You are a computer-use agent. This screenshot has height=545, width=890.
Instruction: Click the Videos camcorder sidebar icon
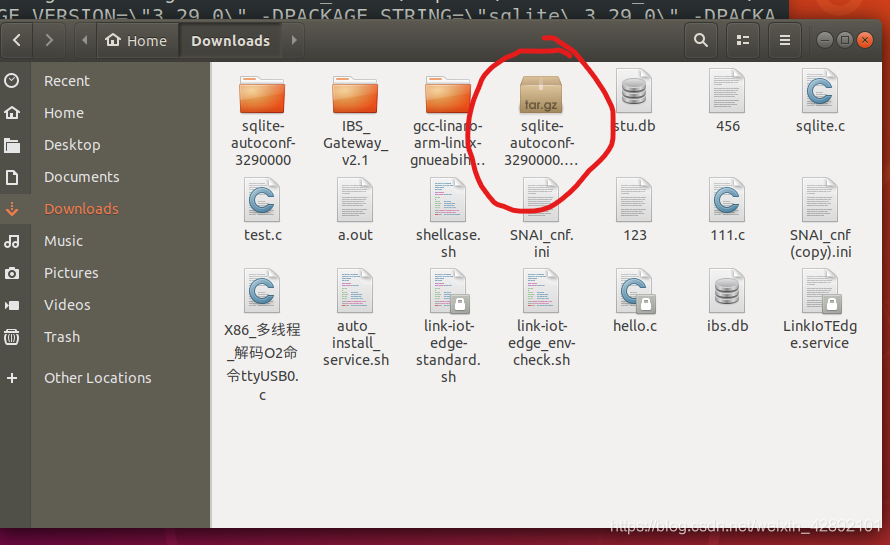(12, 305)
